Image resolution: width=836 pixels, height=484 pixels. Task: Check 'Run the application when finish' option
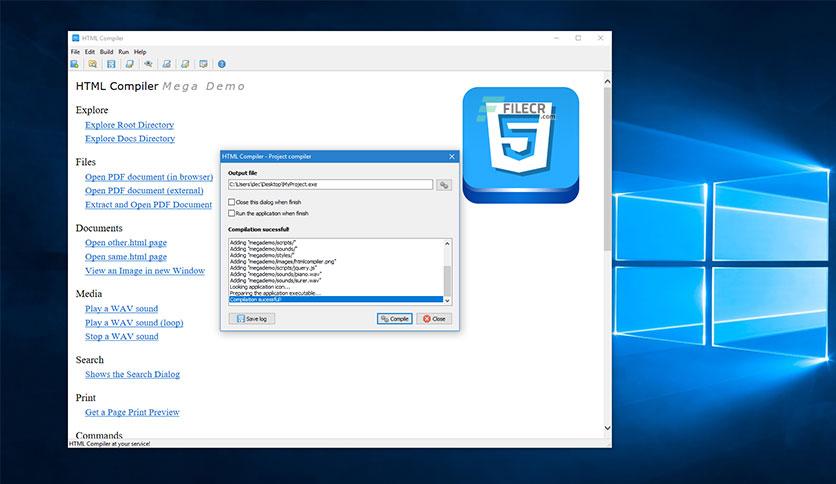[x=231, y=213]
